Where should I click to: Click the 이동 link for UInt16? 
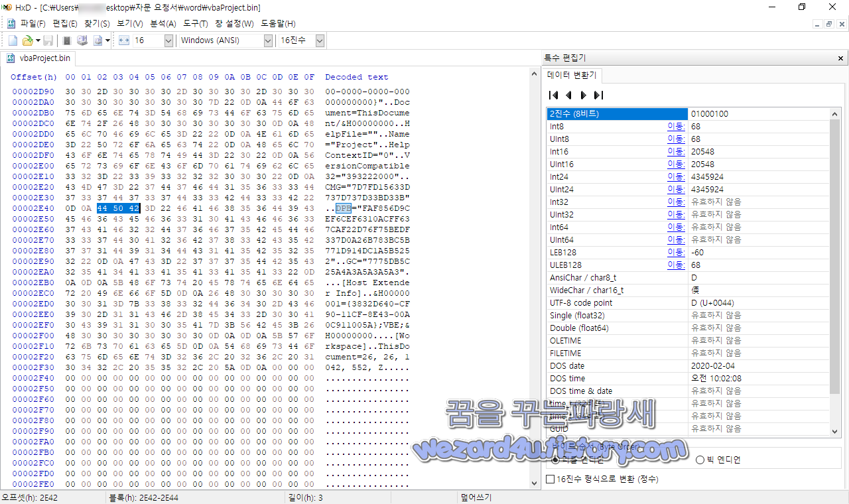676,164
